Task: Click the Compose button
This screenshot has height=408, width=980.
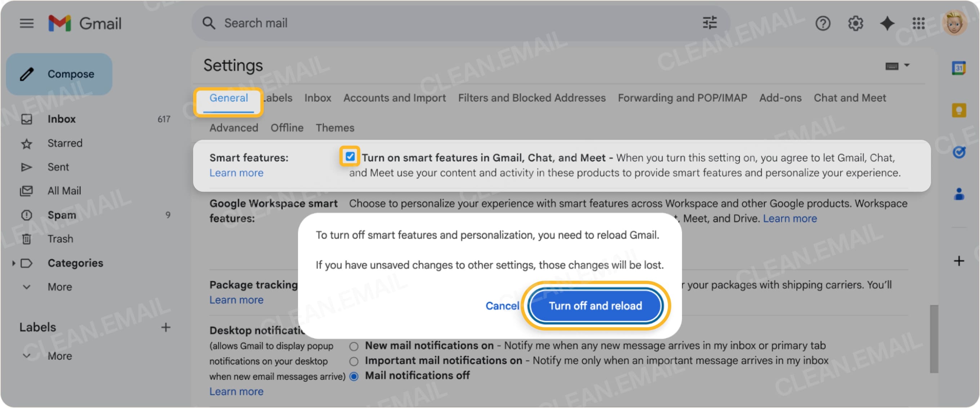Action: [x=59, y=74]
